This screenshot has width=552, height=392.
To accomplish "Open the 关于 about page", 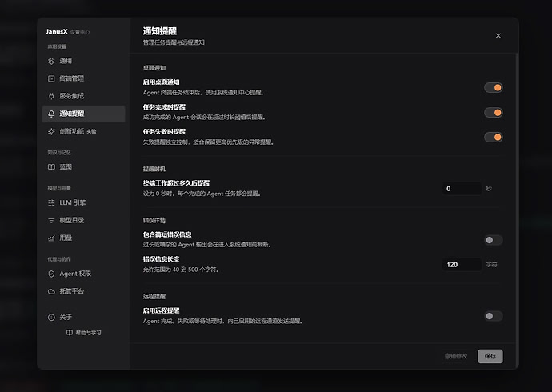I will pos(83,317).
